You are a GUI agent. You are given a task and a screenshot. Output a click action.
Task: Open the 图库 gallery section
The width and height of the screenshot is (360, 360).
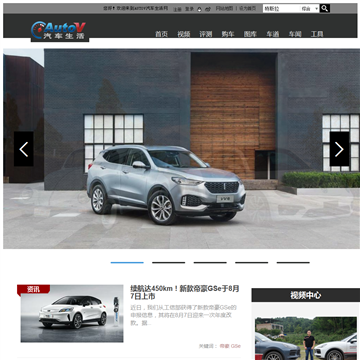point(250,34)
